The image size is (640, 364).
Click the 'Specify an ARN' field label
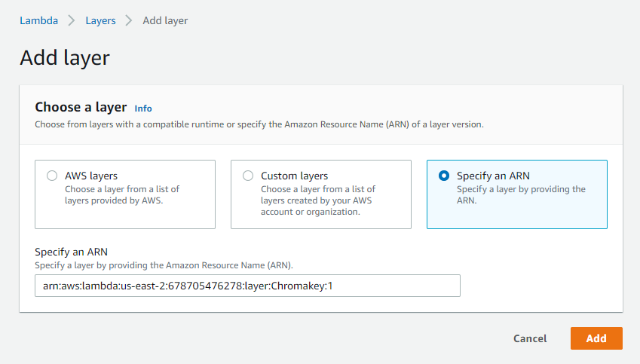[x=71, y=252]
